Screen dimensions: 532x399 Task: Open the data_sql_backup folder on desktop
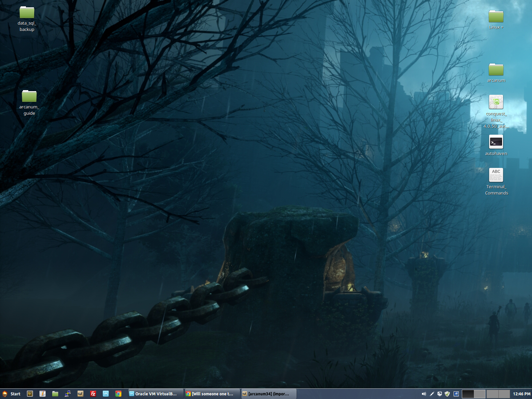click(x=27, y=12)
